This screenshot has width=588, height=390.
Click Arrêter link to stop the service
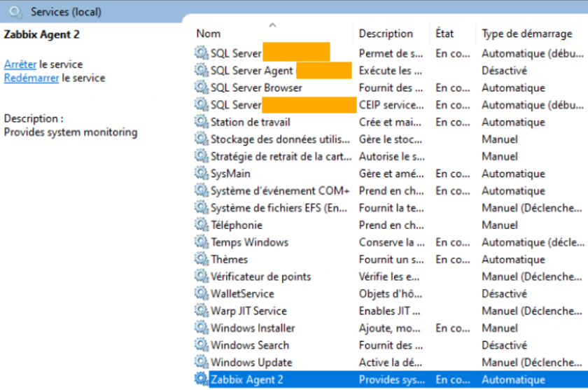[x=20, y=64]
